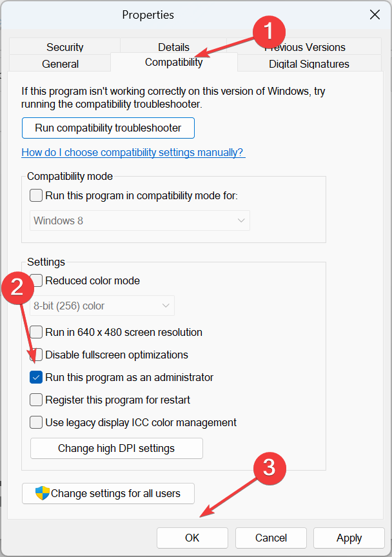Confirm changes with the OK button
The height and width of the screenshot is (557, 392).
point(192,538)
